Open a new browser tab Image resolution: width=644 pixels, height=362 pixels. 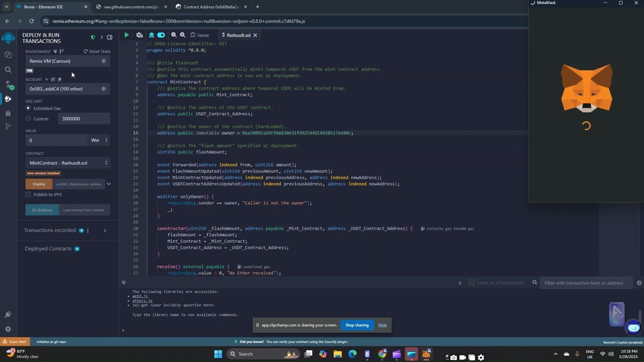pyautogui.click(x=258, y=7)
